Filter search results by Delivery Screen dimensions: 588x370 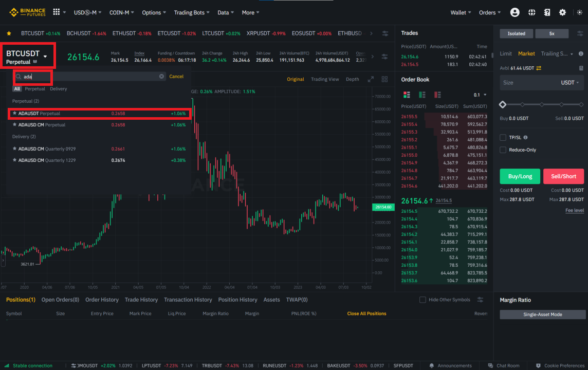[59, 89]
